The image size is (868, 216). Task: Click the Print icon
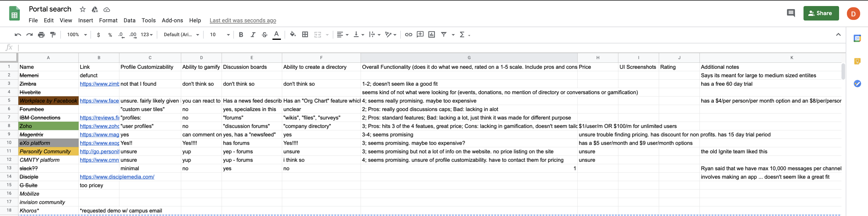pos(41,35)
